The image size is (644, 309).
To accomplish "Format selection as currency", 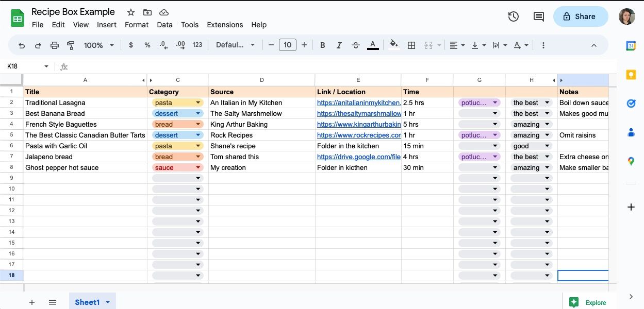I will coord(130,45).
